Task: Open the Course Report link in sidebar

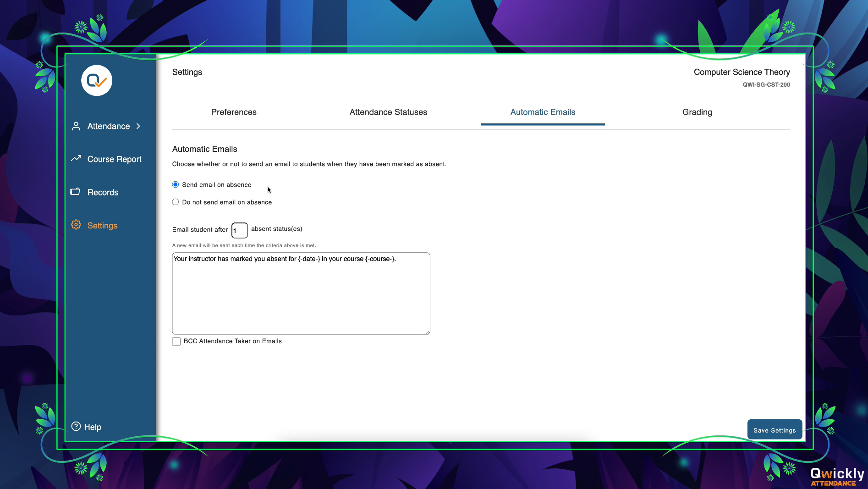Action: point(114,159)
